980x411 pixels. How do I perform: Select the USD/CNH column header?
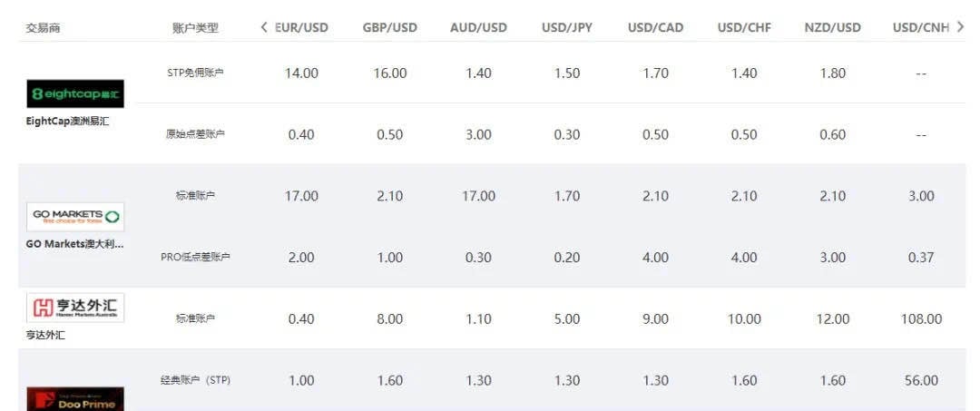pyautogui.click(x=921, y=27)
